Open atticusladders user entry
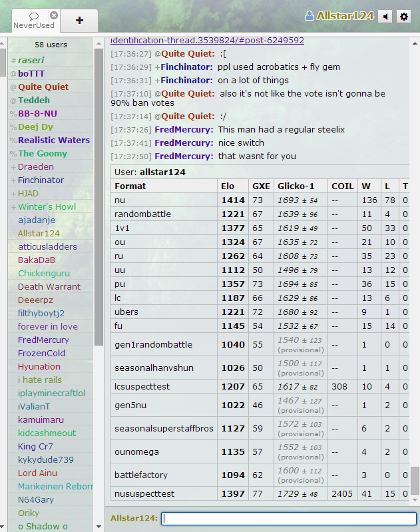Viewport: 420px width, 532px height. click(x=51, y=246)
